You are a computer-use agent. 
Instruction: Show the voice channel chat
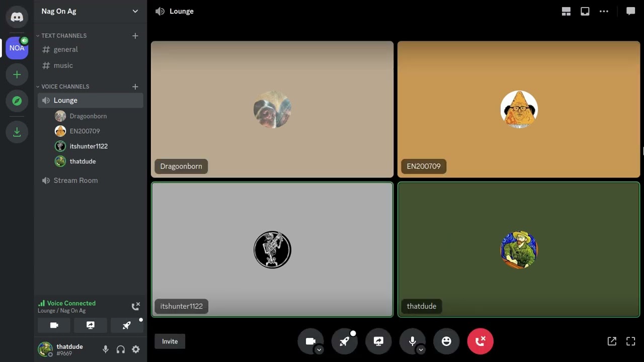pyautogui.click(x=630, y=11)
